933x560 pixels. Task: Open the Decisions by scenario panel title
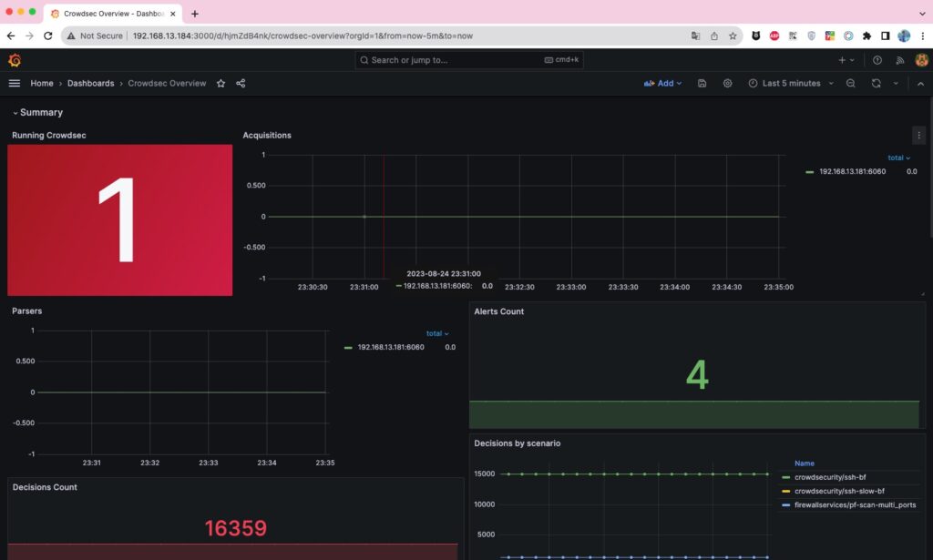(x=518, y=443)
